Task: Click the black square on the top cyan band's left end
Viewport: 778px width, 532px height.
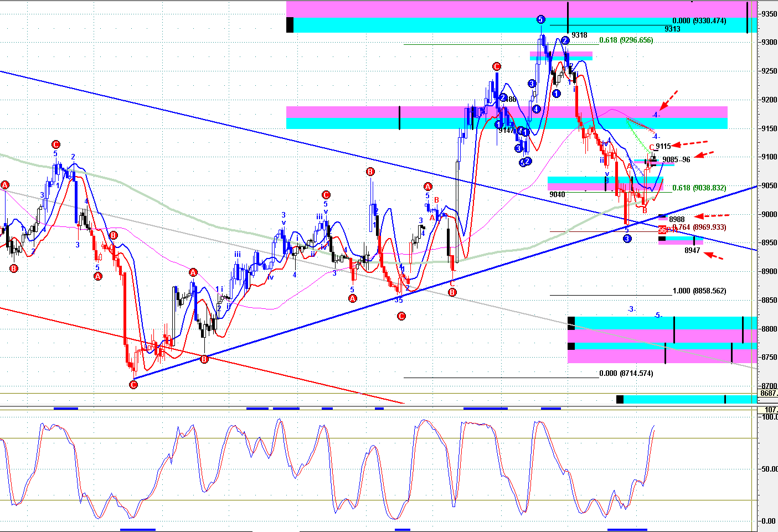Action: 290,25
